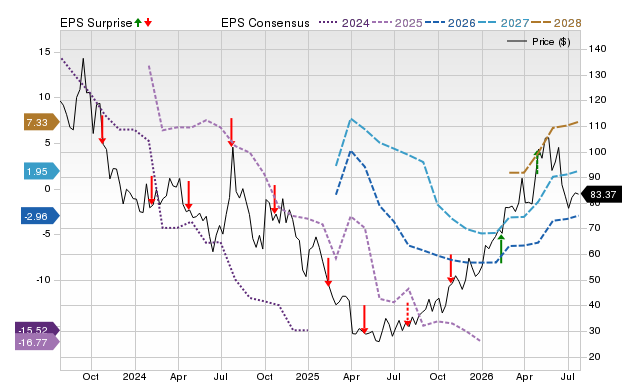Click the -10 label on the left axis
Viewport: 640px width, 382px height.
43,280
